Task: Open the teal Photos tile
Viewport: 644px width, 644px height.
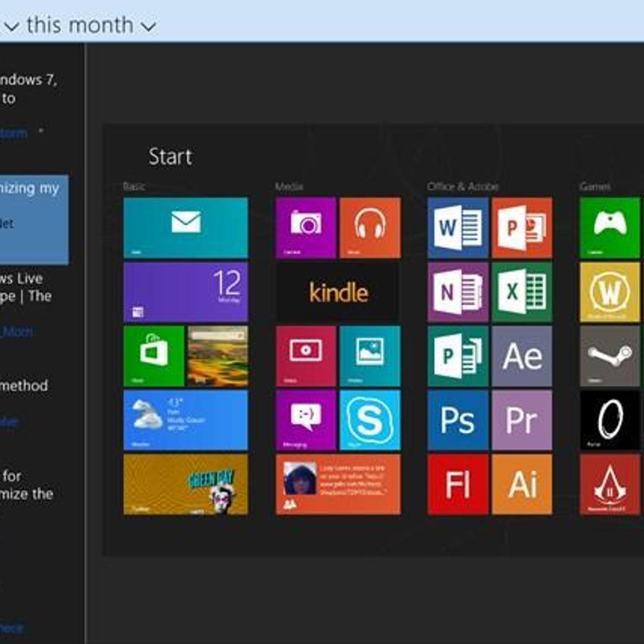Action: tap(370, 356)
